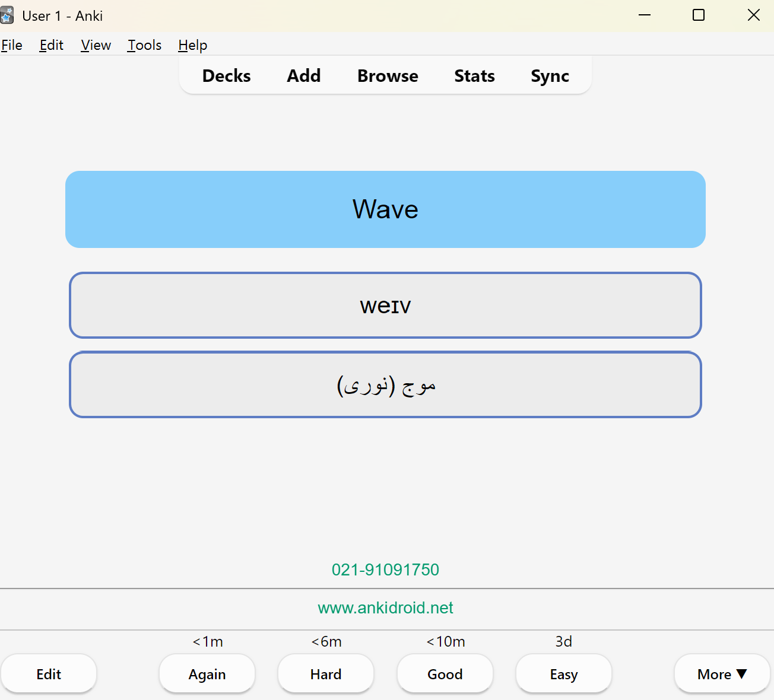Open the Tools menu

point(145,45)
